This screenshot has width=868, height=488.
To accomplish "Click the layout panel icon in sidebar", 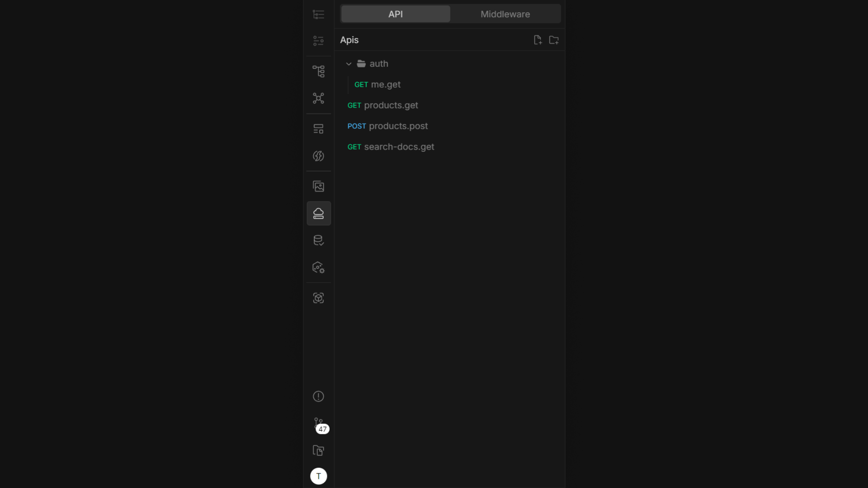I will point(319,129).
